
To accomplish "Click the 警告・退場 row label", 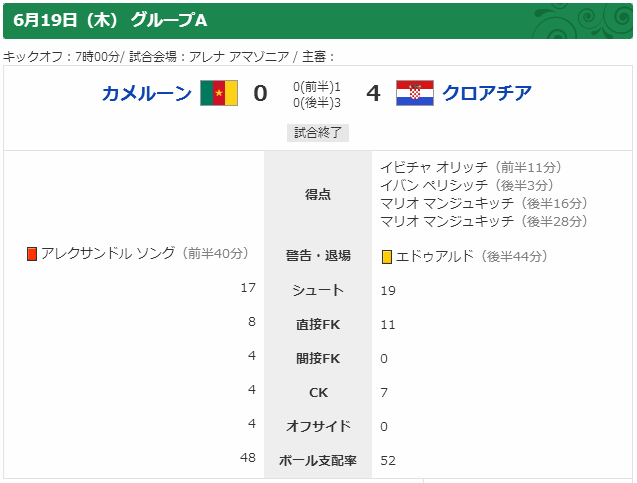I will tap(318, 256).
